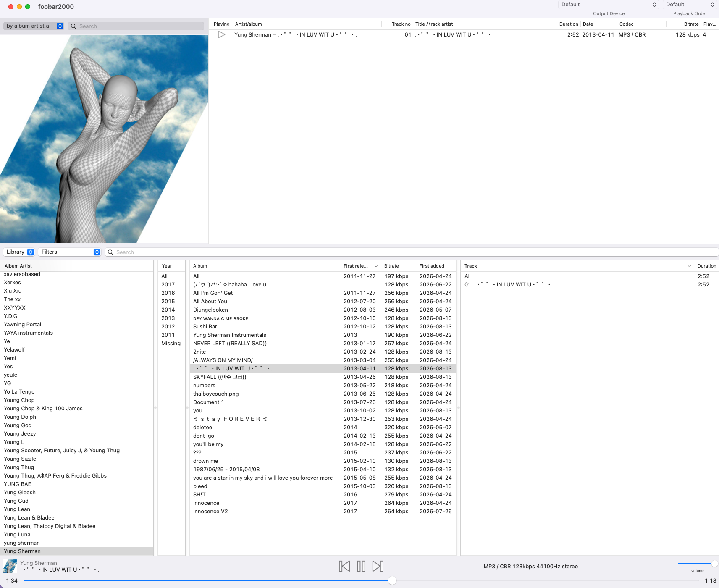Click the elapsed time 1:34 display
The width and height of the screenshot is (719, 588).
[x=12, y=580]
